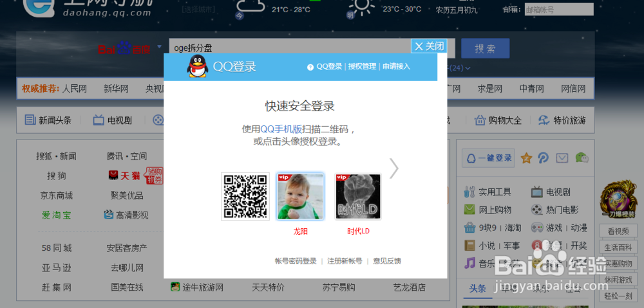Click the shopping house icon by 购物大全
Viewport: 644px width, 308px height.
click(480, 120)
